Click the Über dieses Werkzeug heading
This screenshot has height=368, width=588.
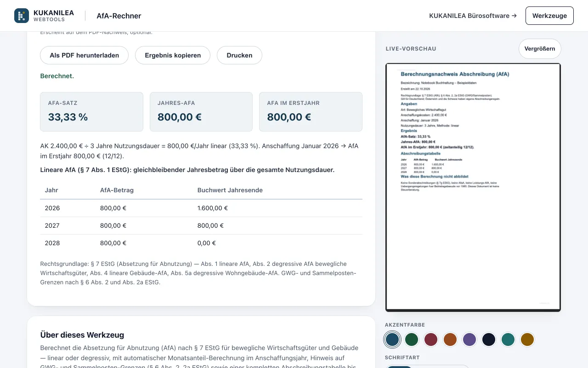tap(82, 335)
